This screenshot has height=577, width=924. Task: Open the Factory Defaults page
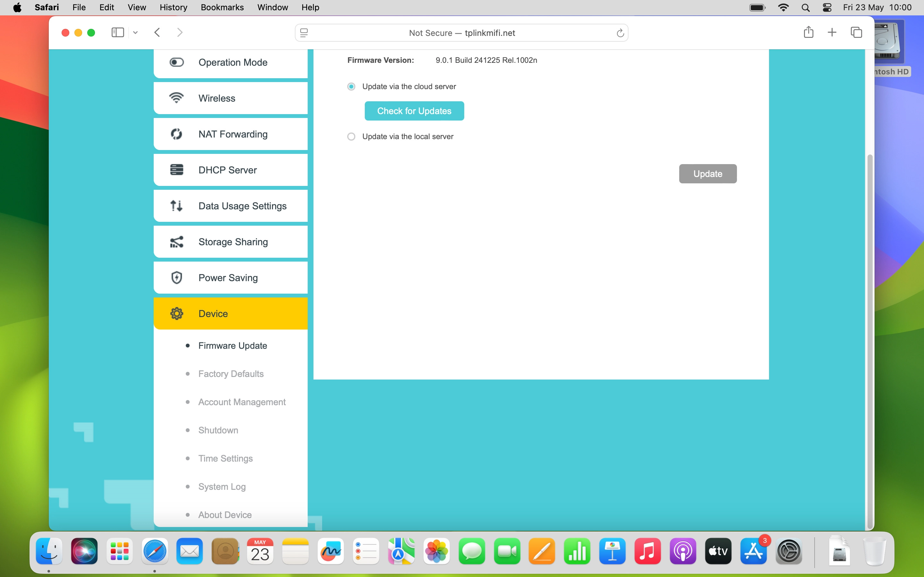(231, 373)
